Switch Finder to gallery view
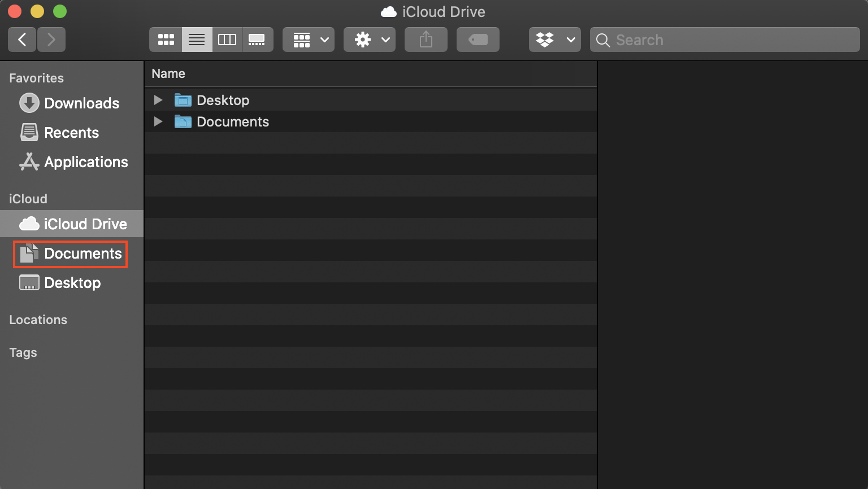Viewport: 868px width, 489px height. (258, 40)
